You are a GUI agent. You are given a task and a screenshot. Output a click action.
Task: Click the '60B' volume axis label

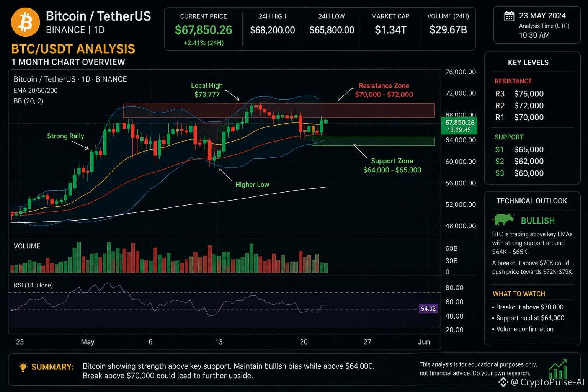click(x=451, y=248)
